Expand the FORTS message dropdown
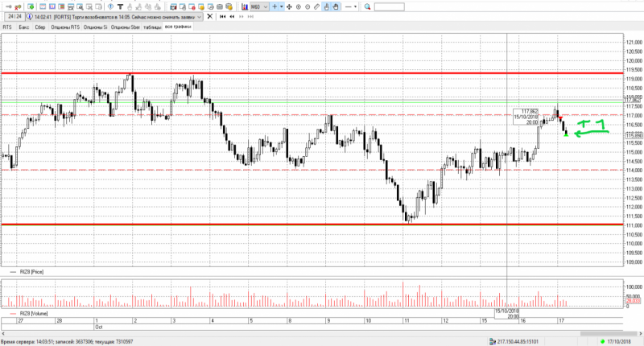The height and width of the screenshot is (346, 644). coord(200,17)
